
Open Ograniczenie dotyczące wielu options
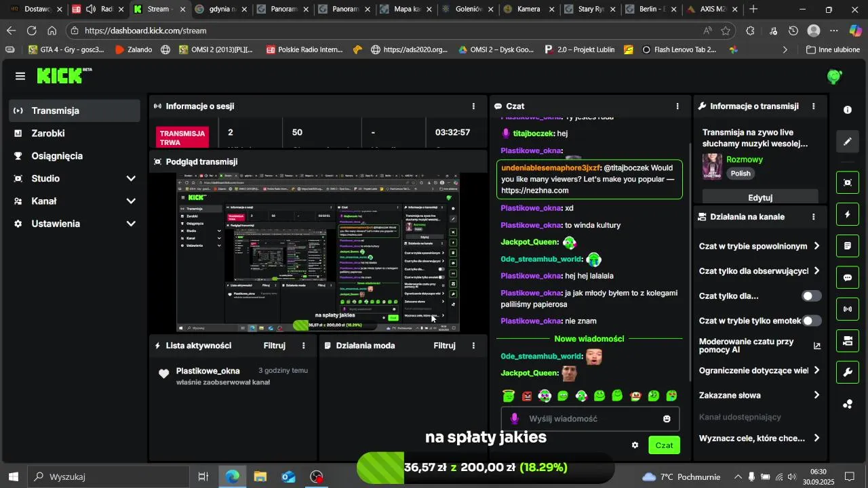click(759, 371)
